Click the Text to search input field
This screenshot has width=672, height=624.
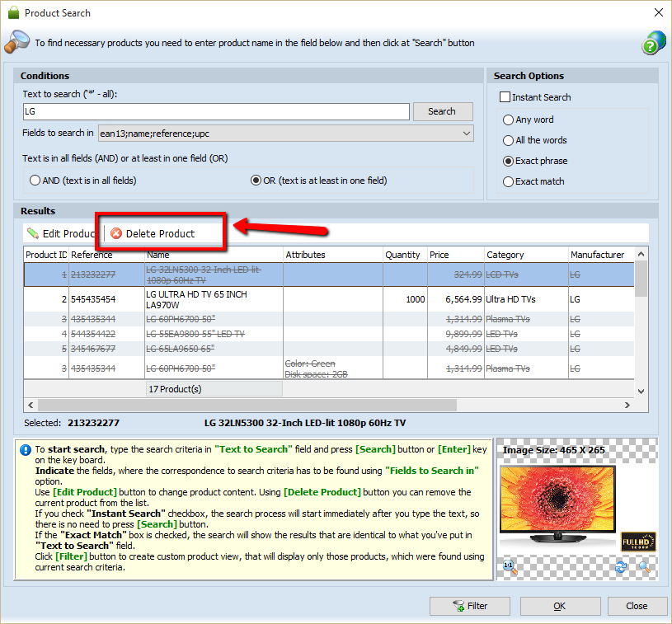(216, 111)
